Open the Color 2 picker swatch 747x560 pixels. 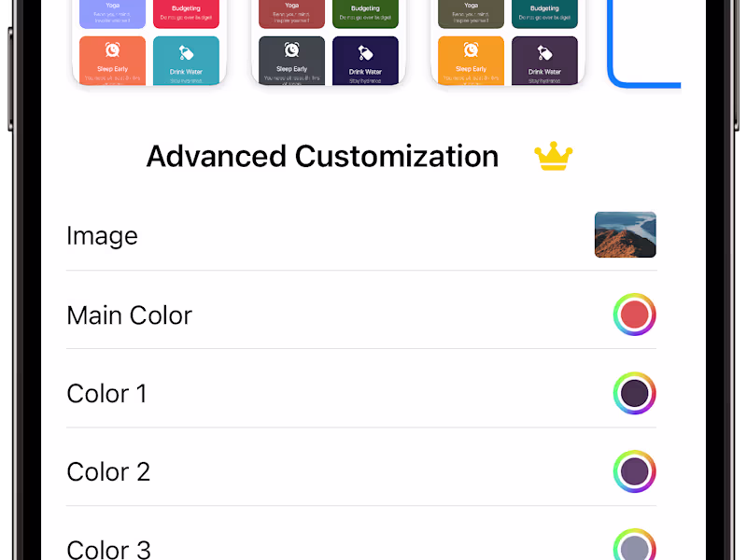pyautogui.click(x=634, y=471)
